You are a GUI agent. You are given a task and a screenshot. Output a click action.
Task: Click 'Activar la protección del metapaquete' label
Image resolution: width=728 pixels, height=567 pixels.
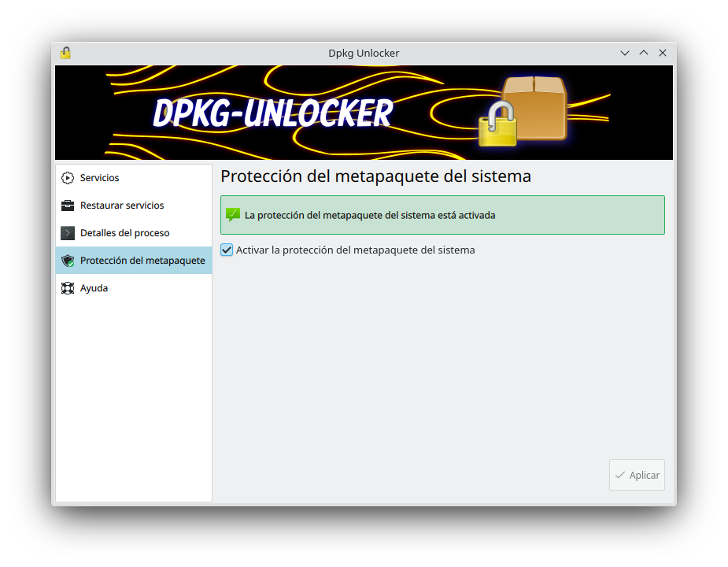(355, 250)
